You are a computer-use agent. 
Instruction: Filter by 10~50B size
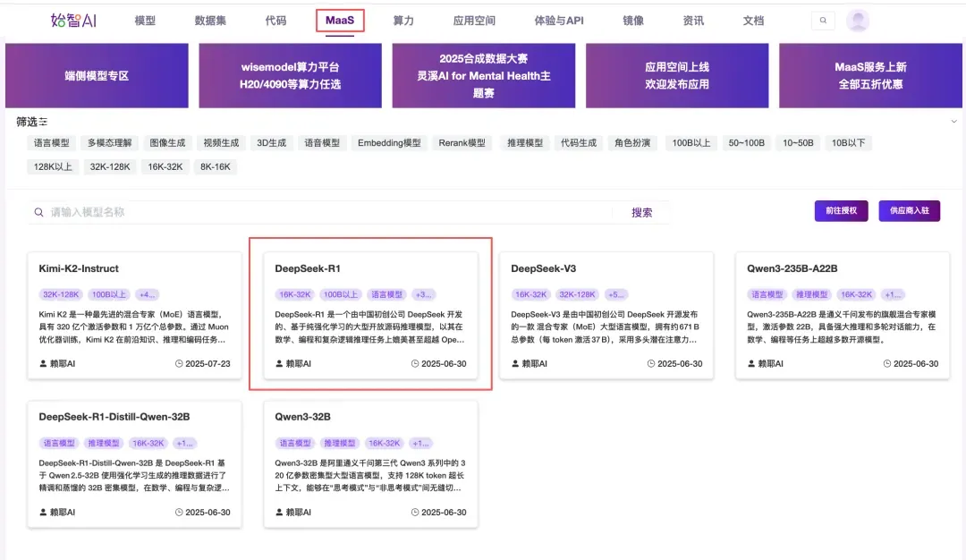pos(799,143)
